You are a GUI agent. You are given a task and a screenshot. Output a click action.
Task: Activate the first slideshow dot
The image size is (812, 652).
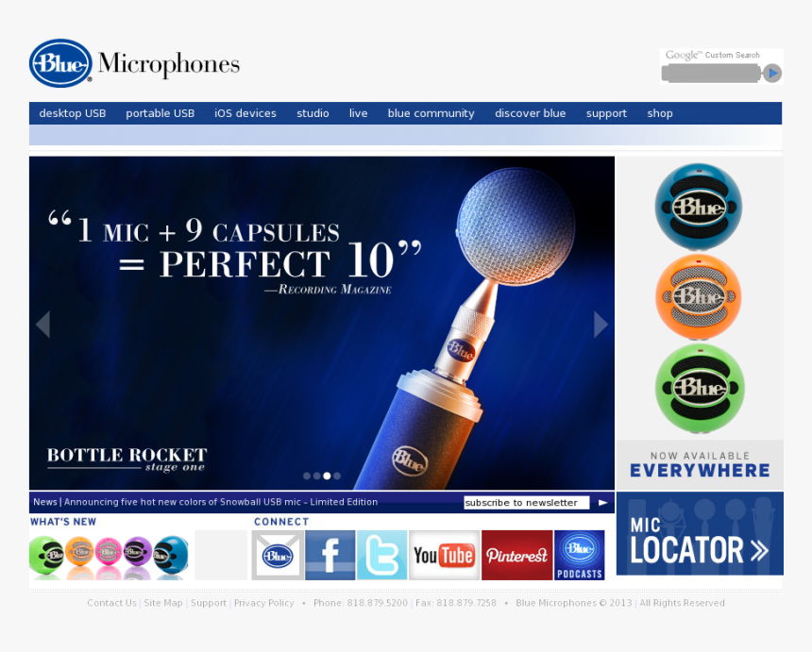pyautogui.click(x=306, y=476)
